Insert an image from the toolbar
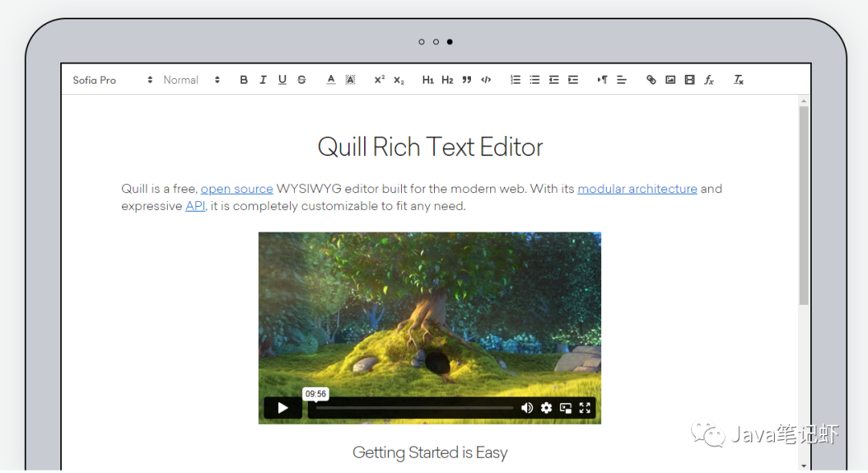Image resolution: width=868 pixels, height=473 pixels. click(670, 80)
